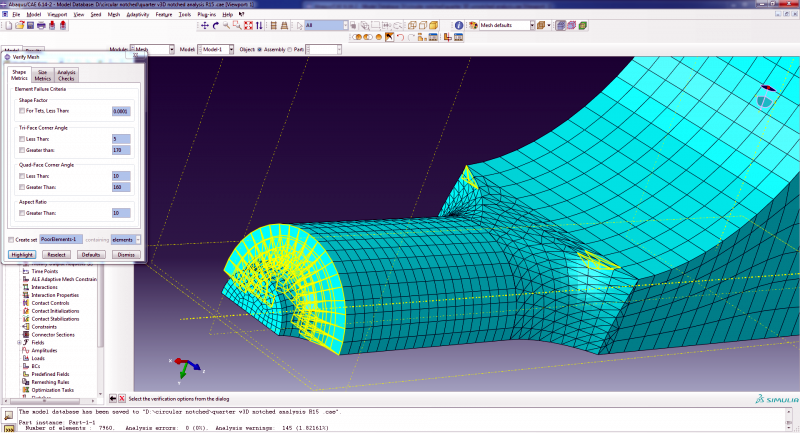The height and width of the screenshot is (433, 800).
Task: Check Aspect Ratio Greater Than checkbox
Action: coord(22,213)
